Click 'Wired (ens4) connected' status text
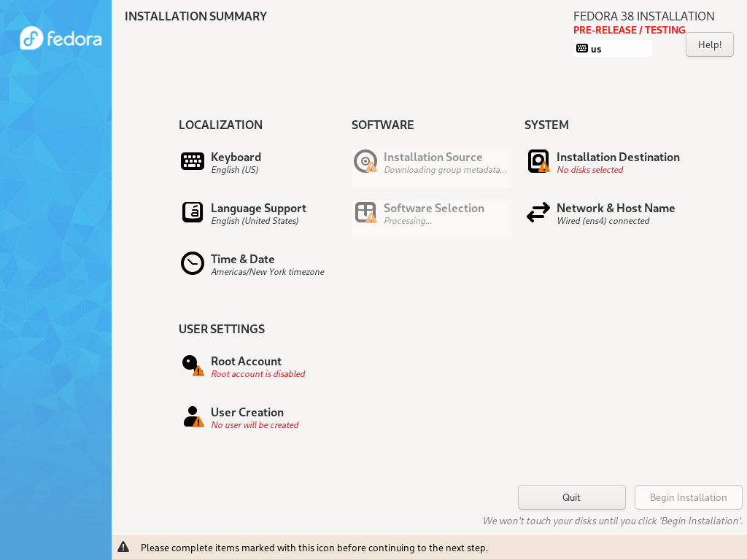 coord(603,221)
